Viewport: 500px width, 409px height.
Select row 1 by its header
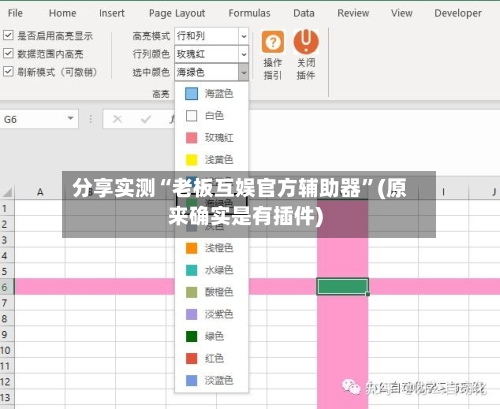[x=7, y=208]
